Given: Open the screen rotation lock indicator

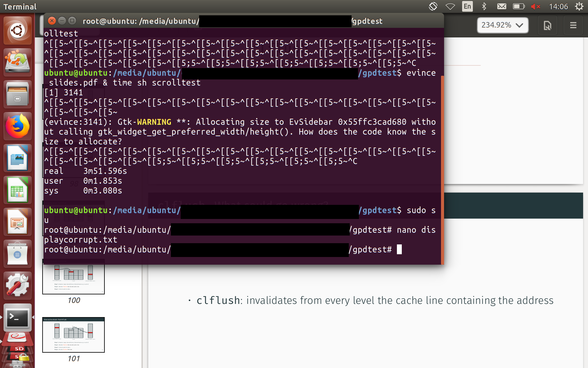Looking at the screenshot, I should point(433,6).
